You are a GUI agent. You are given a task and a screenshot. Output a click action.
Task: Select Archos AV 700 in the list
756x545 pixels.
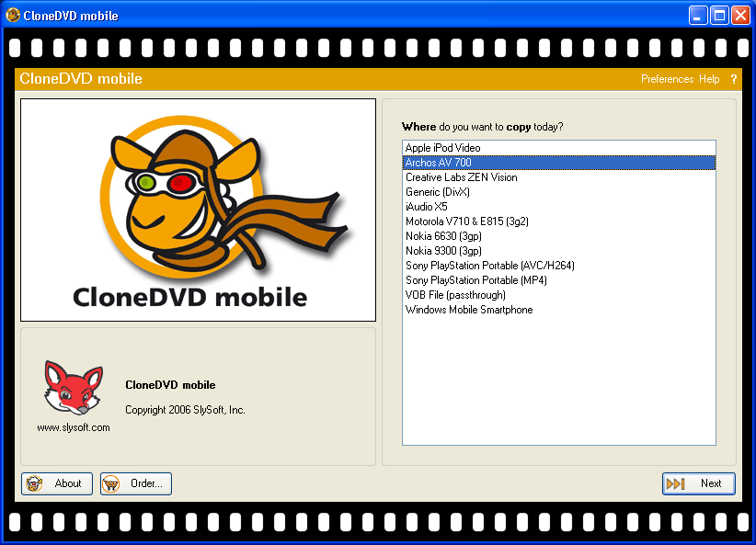[559, 163]
